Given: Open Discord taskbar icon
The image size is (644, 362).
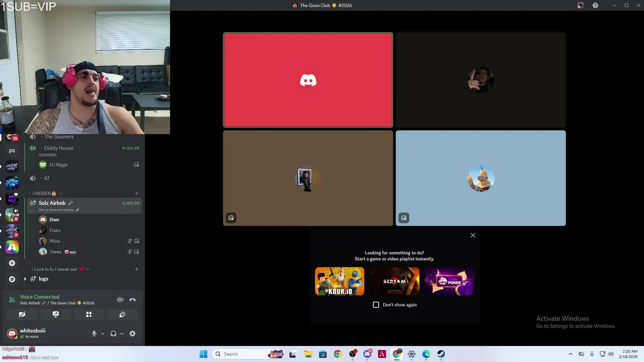Looking at the screenshot, I should 367,354.
